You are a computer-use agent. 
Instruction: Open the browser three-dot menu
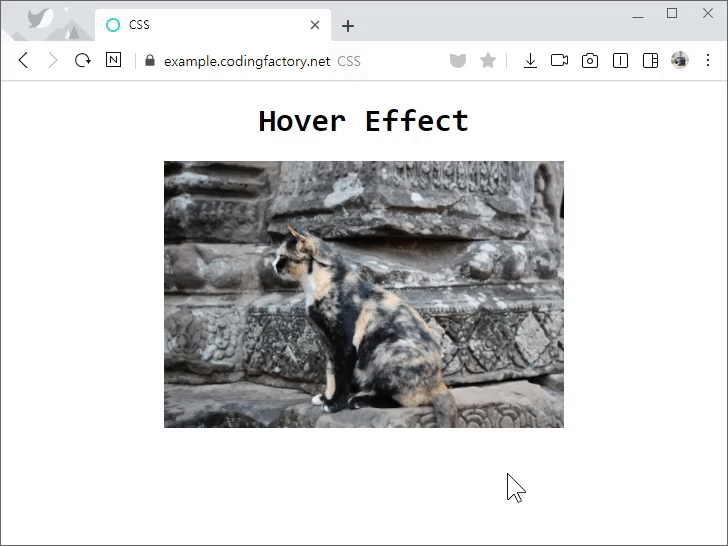click(708, 60)
